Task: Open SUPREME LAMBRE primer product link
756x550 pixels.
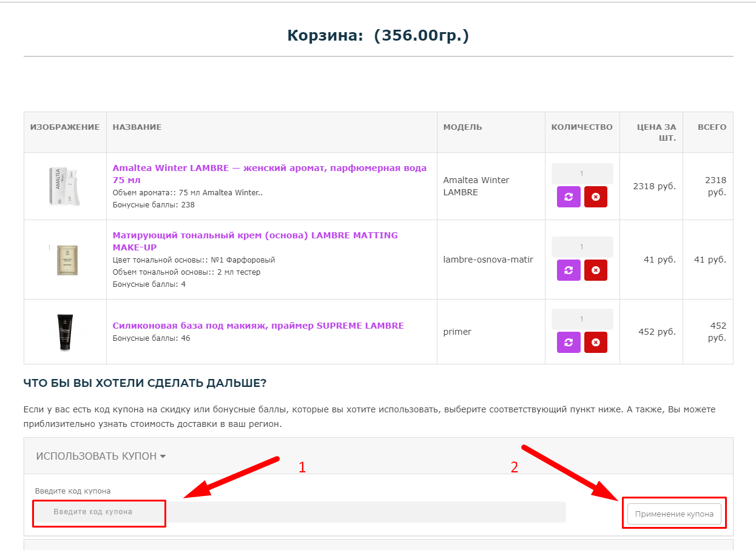Action: click(x=258, y=326)
